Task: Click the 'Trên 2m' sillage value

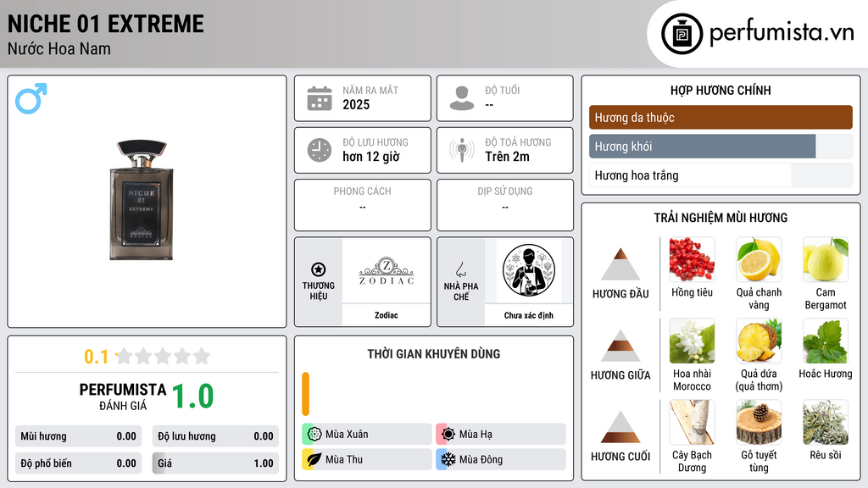Action: 507,157
